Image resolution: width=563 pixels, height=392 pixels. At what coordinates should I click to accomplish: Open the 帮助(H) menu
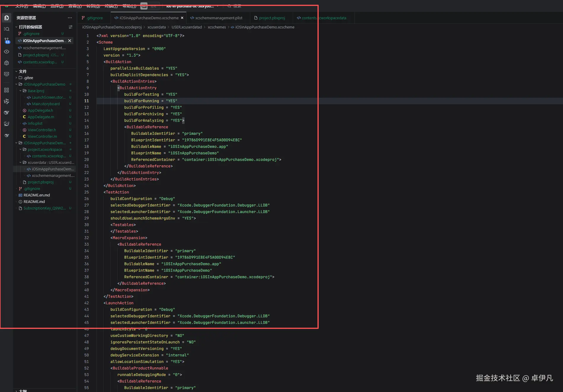coord(129,6)
